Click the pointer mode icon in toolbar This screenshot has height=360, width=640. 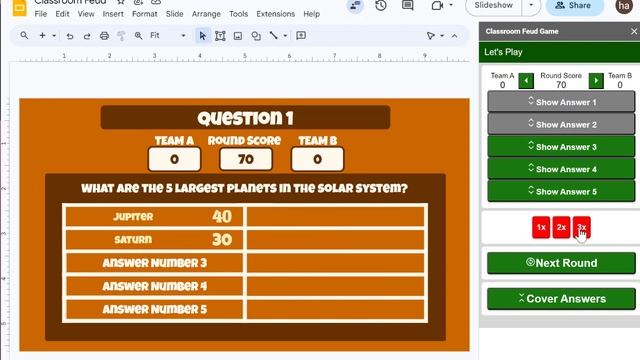tap(430, 36)
